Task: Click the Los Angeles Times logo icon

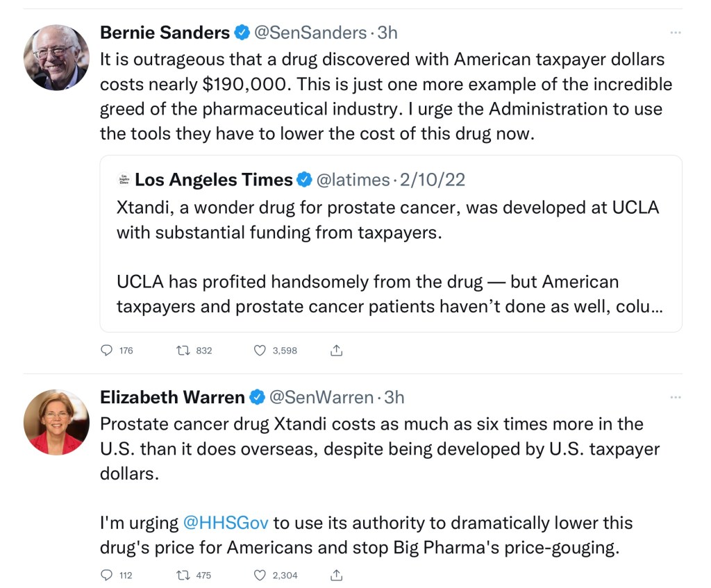Action: click(x=124, y=180)
